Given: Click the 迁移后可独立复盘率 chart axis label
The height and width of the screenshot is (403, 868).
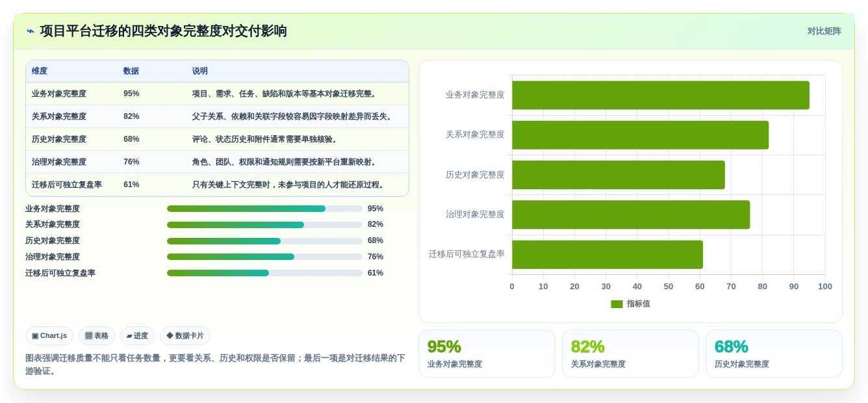Looking at the screenshot, I should (466, 254).
